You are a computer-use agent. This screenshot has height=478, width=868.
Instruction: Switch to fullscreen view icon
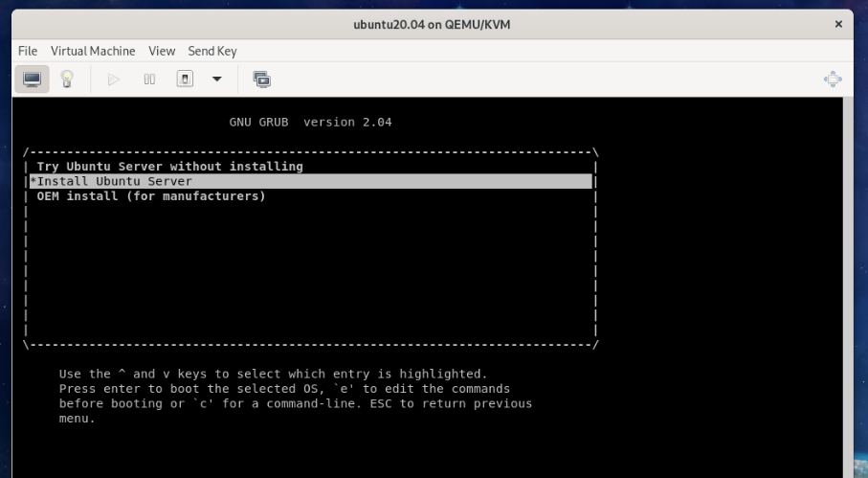[833, 80]
